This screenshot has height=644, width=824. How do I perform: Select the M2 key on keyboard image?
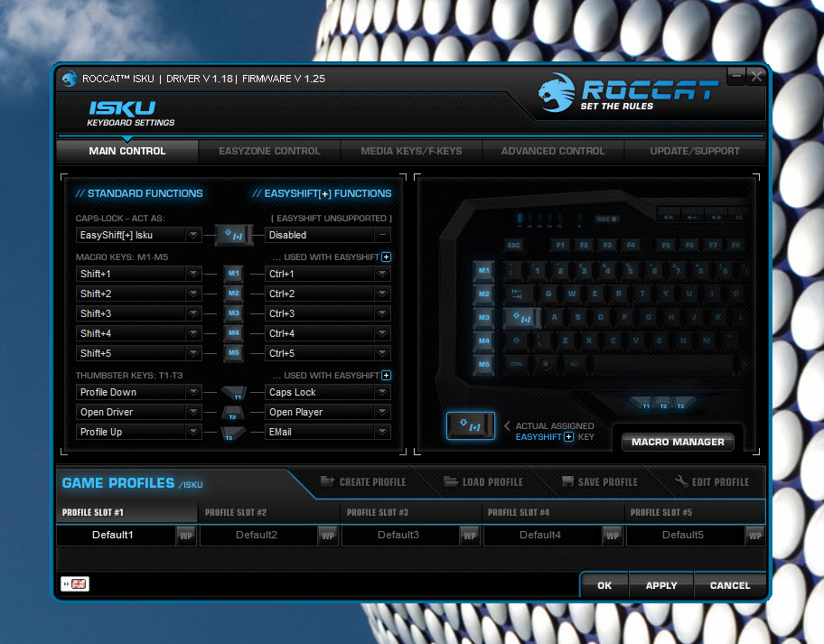point(483,294)
